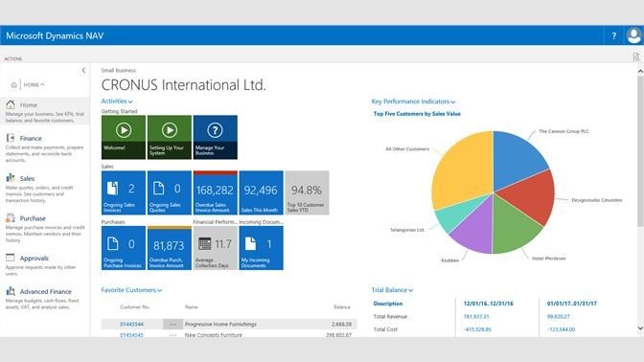
Task: Open the Trial Balance dropdown
Action: point(392,290)
